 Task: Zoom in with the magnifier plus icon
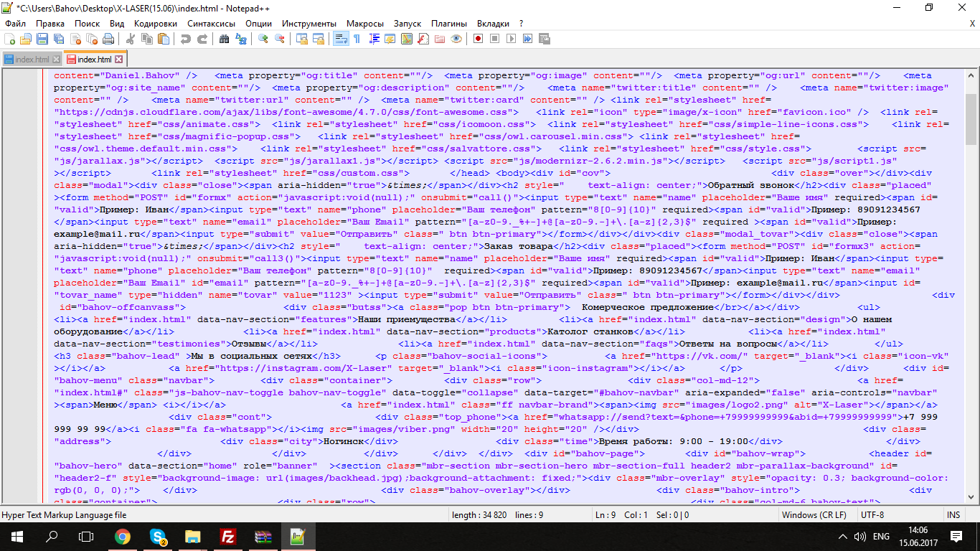[x=263, y=39]
